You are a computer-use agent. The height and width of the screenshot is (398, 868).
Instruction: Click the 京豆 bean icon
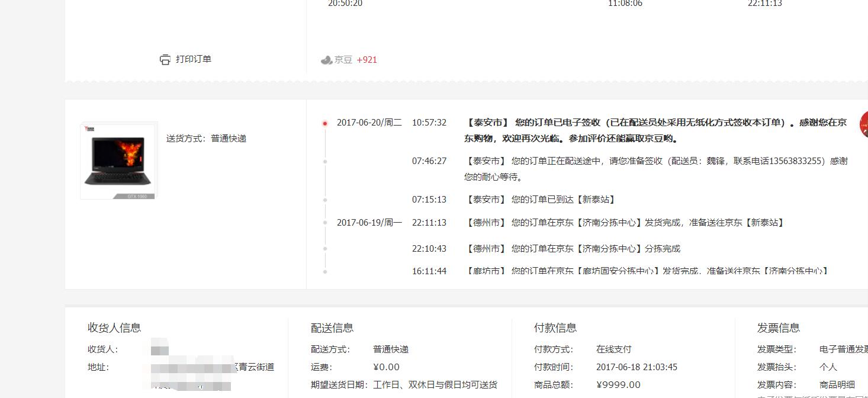(x=326, y=60)
